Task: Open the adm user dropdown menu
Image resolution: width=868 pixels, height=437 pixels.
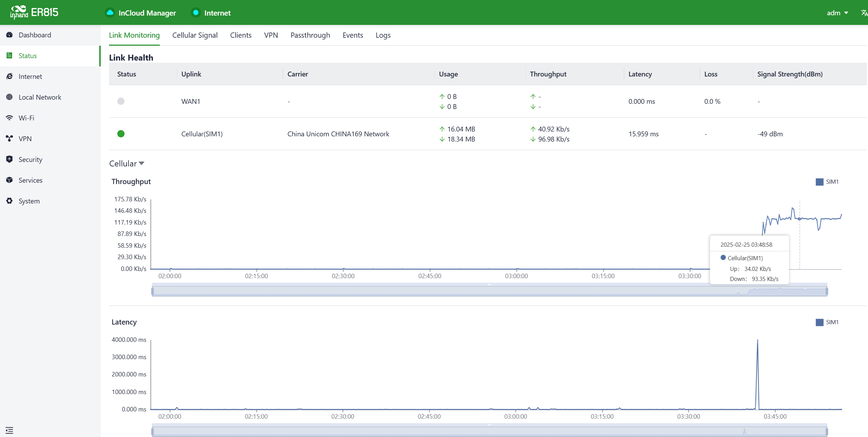Action: [x=837, y=13]
